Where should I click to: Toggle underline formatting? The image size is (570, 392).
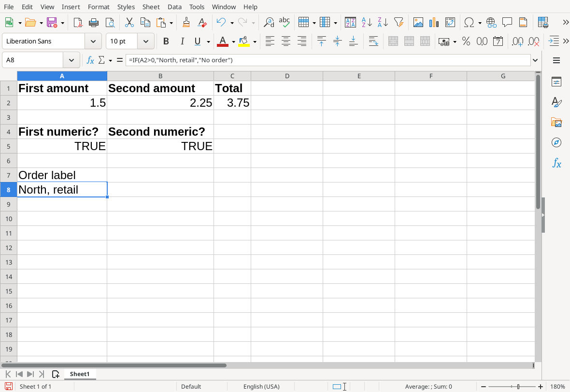tap(198, 42)
